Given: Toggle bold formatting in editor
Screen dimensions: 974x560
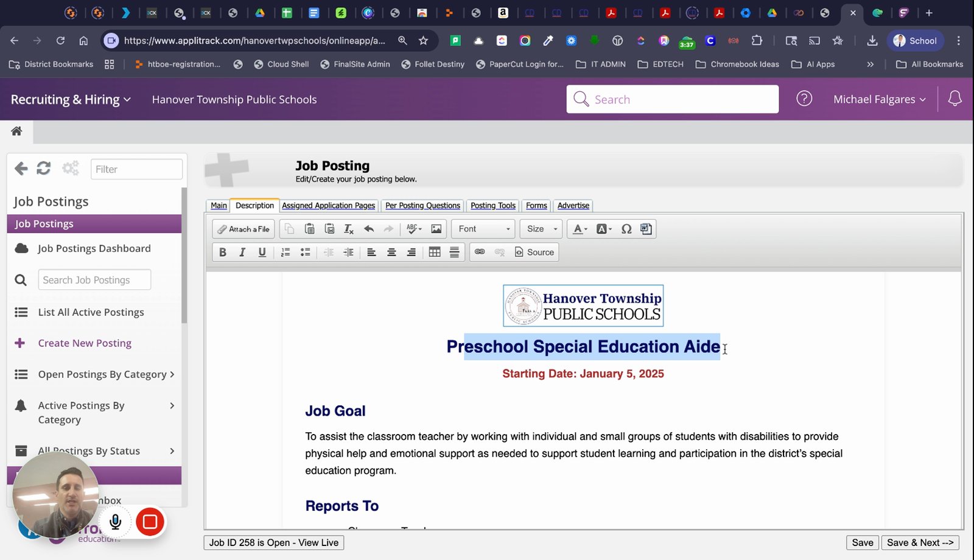Looking at the screenshot, I should [223, 252].
